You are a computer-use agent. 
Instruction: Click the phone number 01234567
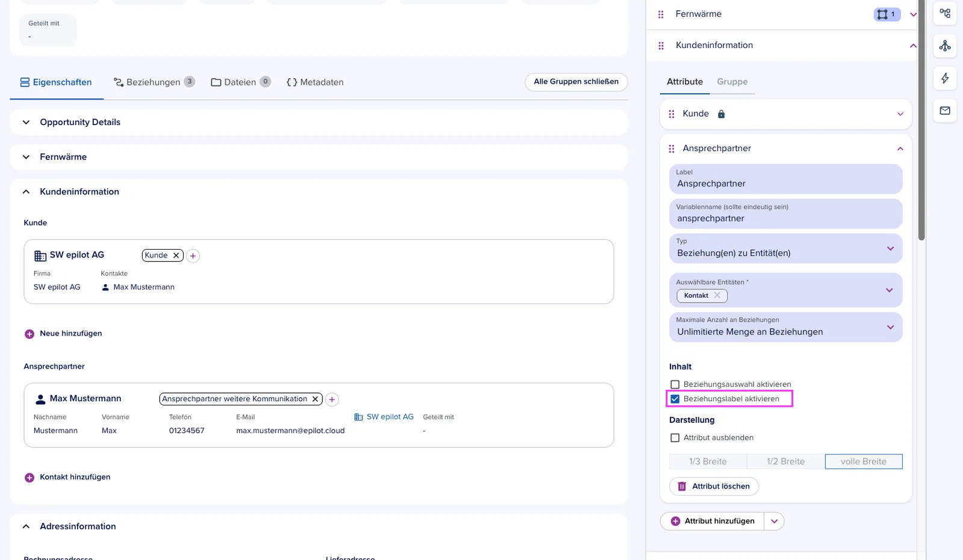click(x=187, y=431)
